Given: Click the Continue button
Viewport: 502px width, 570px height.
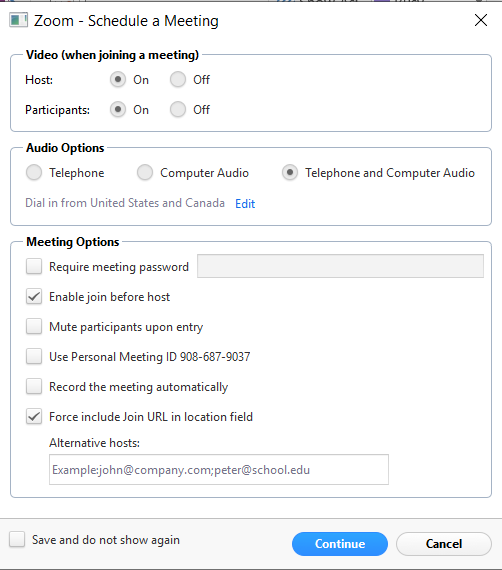Looking at the screenshot, I should tap(340, 544).
